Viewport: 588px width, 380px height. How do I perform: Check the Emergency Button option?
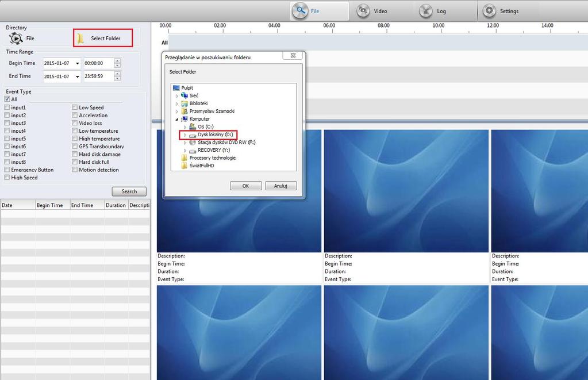(x=7, y=170)
